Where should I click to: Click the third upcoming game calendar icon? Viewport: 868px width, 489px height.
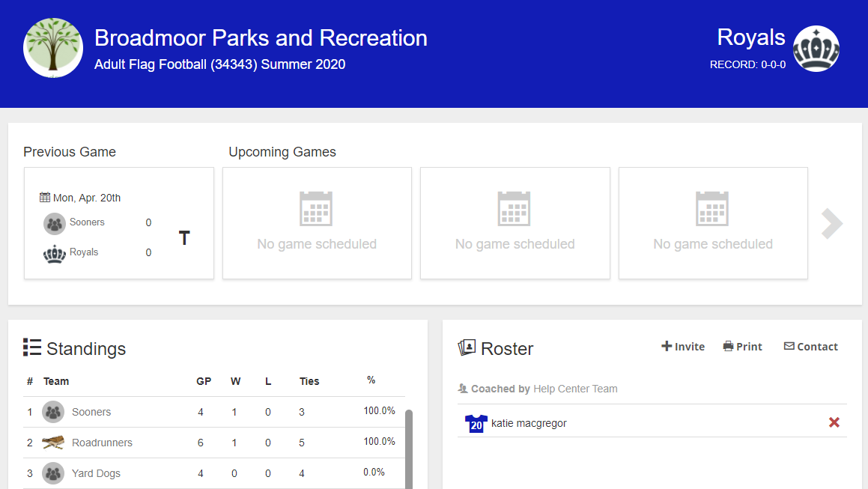click(x=712, y=209)
